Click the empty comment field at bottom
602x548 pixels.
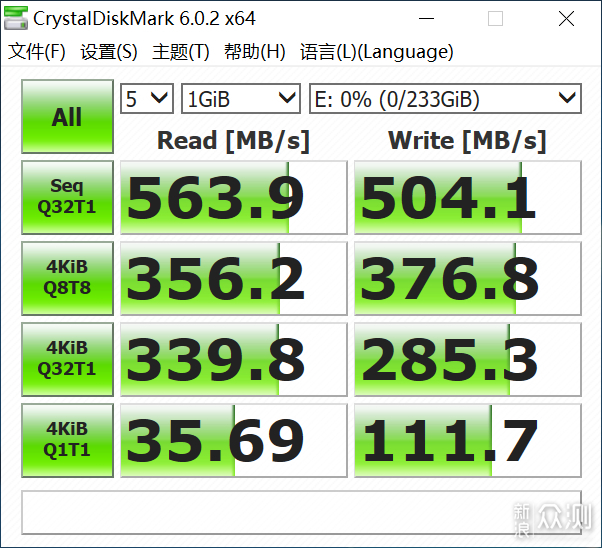(300, 511)
